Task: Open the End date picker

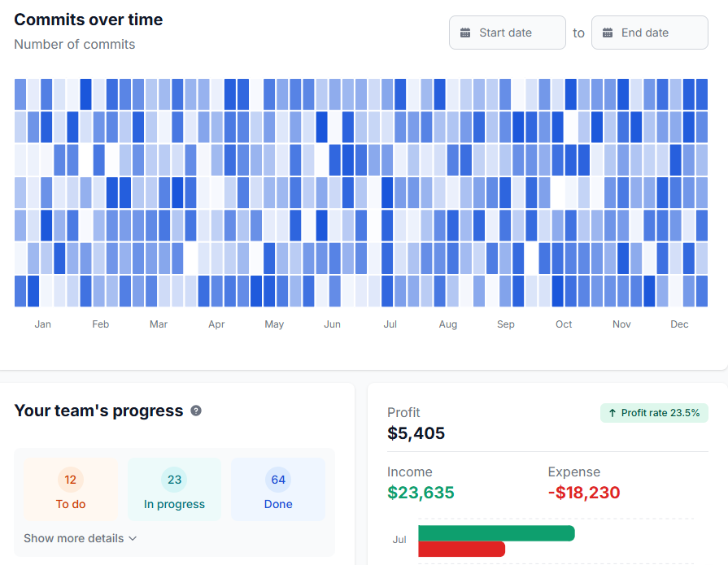Action: 649,33
